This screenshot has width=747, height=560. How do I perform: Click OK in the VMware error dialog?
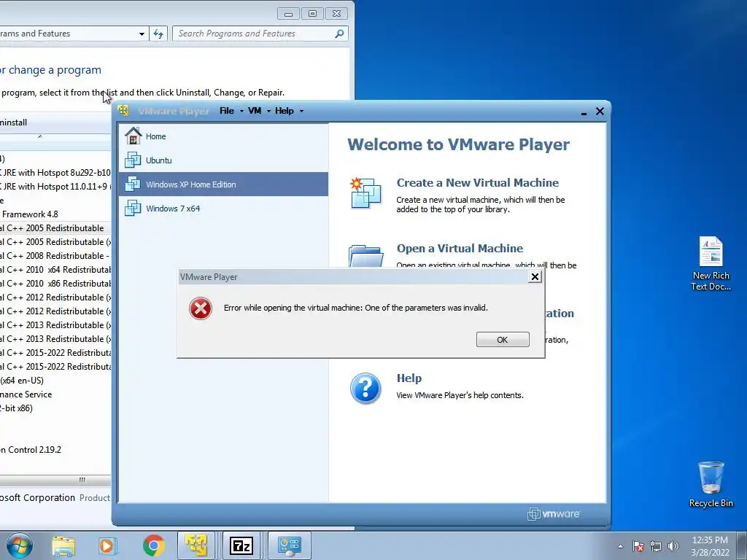point(503,340)
